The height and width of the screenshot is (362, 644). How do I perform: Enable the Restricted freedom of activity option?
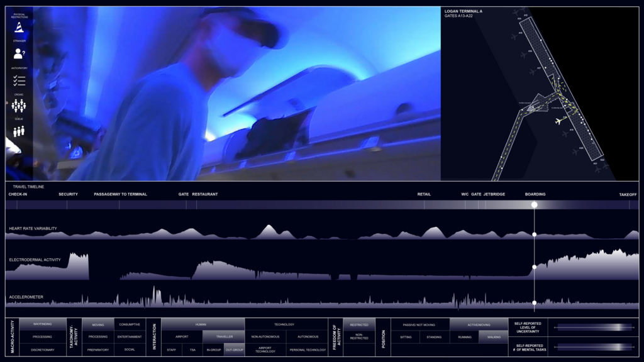358,326
